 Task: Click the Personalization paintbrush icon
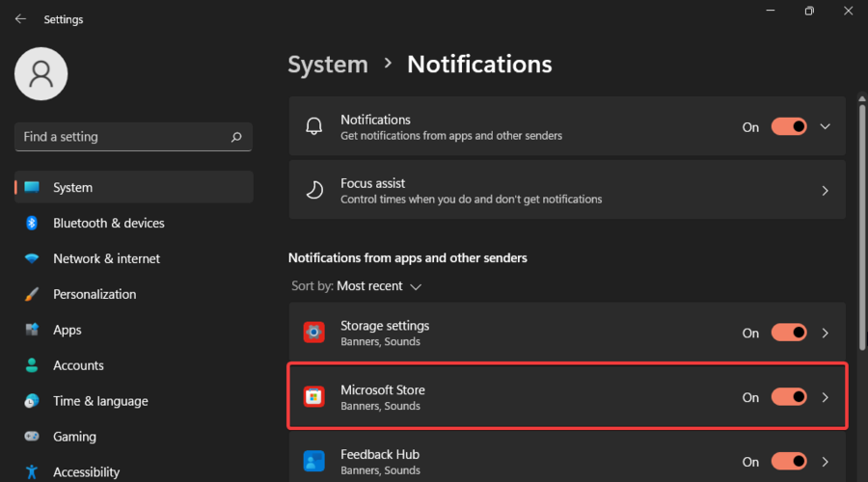32,294
